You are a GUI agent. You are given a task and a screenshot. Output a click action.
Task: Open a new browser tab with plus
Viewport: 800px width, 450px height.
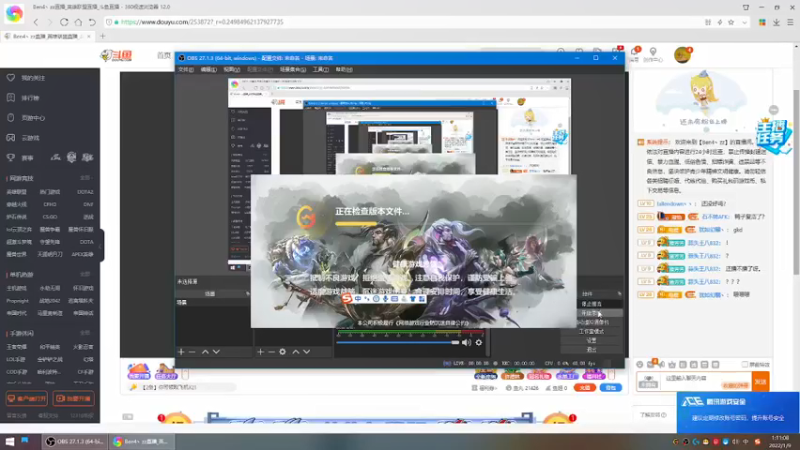coord(103,36)
